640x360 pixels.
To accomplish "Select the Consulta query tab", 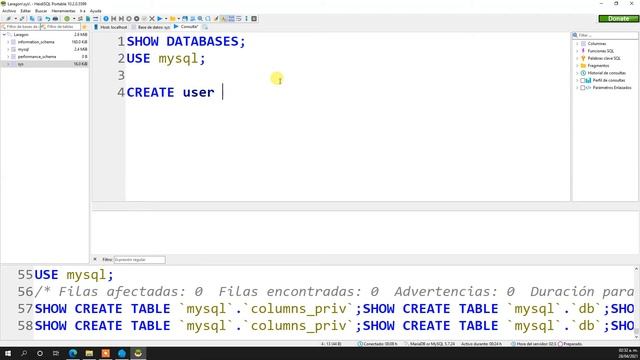I will tap(186, 27).
